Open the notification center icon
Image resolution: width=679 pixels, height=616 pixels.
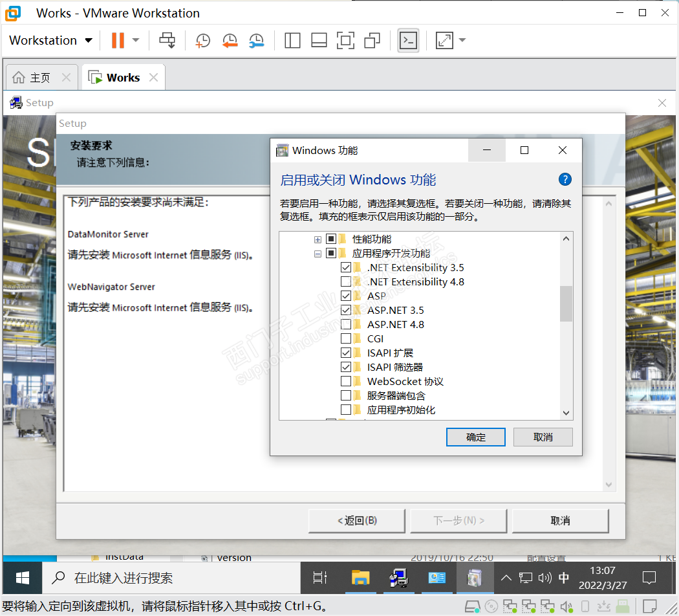(649, 578)
